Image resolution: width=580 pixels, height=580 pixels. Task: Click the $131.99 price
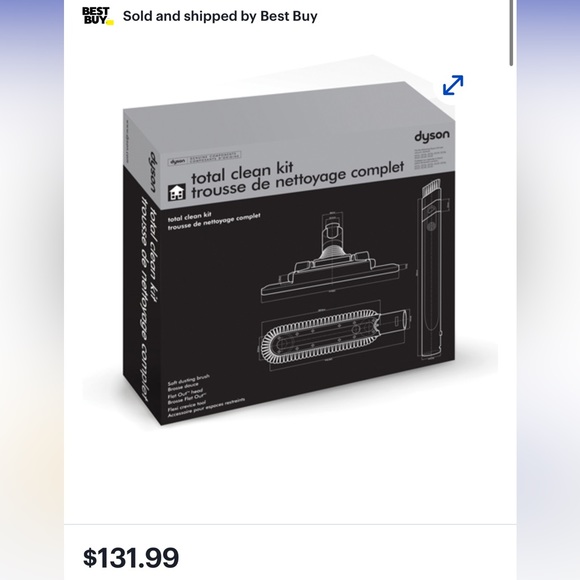[x=131, y=557]
